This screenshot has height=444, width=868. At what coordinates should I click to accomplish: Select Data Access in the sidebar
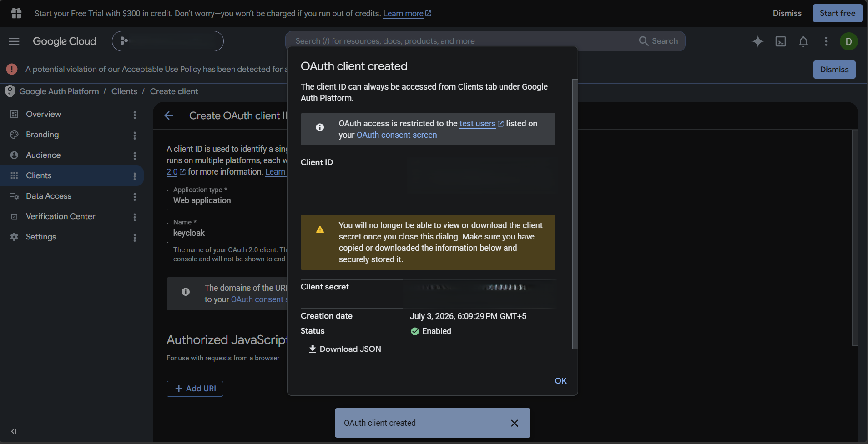coord(49,196)
